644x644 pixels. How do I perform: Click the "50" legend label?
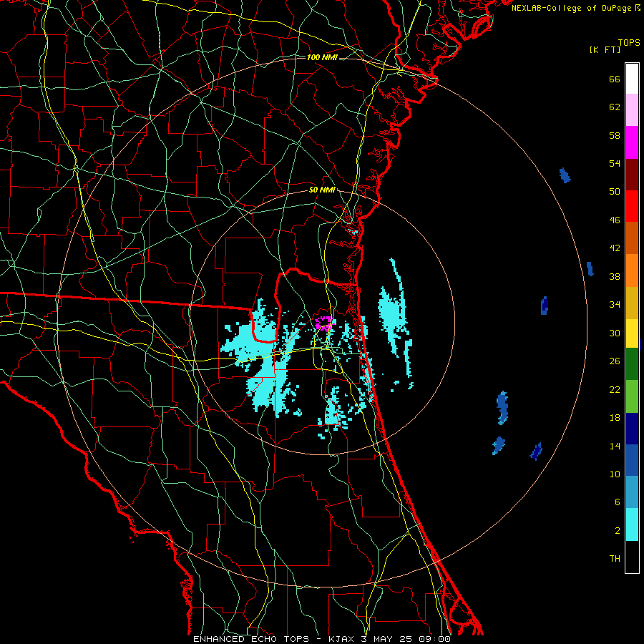coord(615,192)
